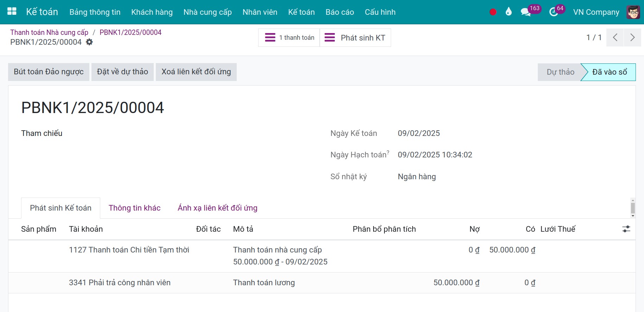
Task: Click the 'Ngân hàng' journal value
Action: click(417, 177)
